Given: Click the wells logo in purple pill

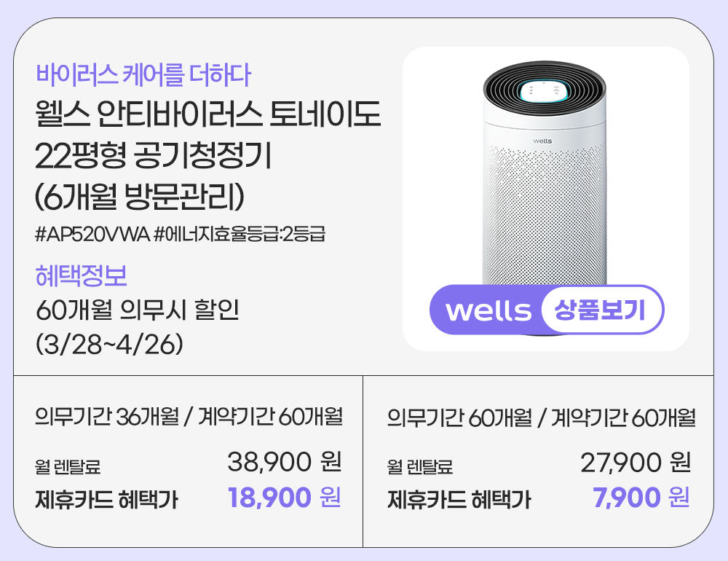Looking at the screenshot, I should point(488,310).
